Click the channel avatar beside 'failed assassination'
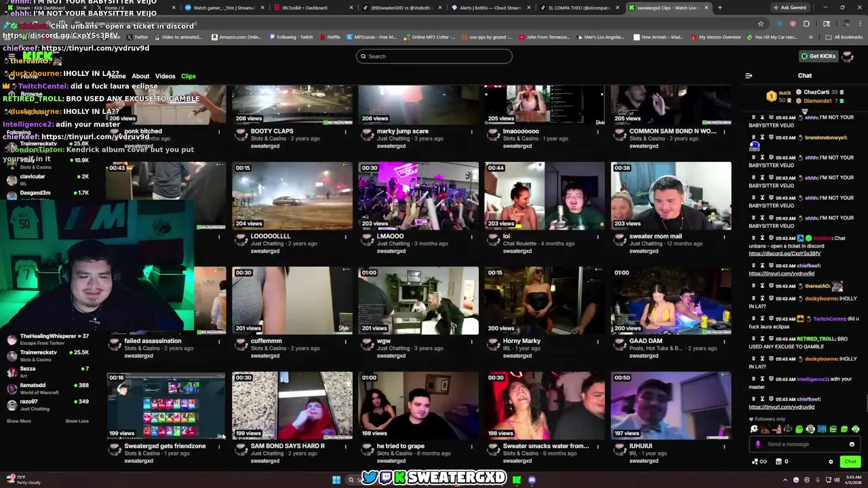The height and width of the screenshot is (488, 868). coord(115,344)
